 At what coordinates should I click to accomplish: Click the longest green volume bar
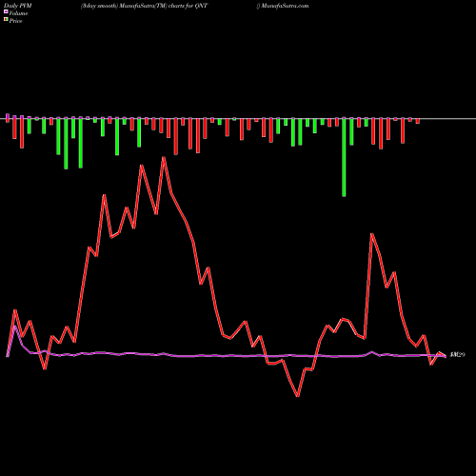point(344,157)
